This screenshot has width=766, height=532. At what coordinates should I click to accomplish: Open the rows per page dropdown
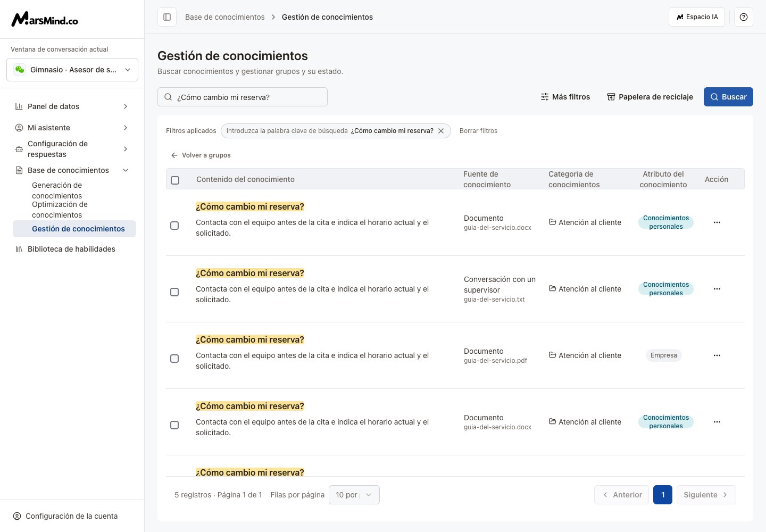pos(354,495)
